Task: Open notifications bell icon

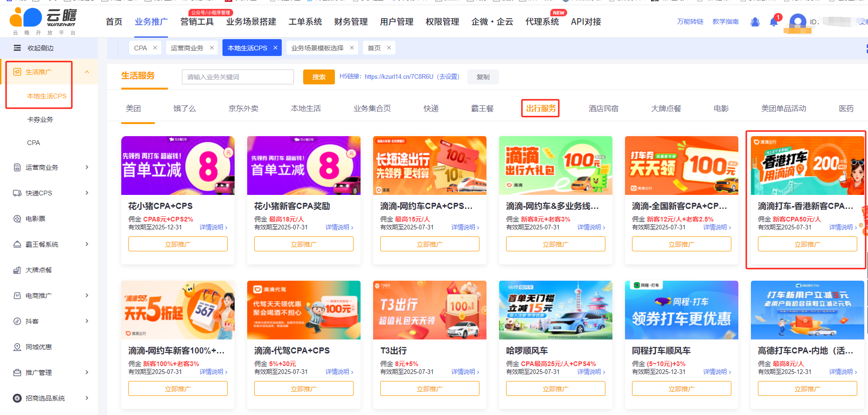Action: (774, 21)
